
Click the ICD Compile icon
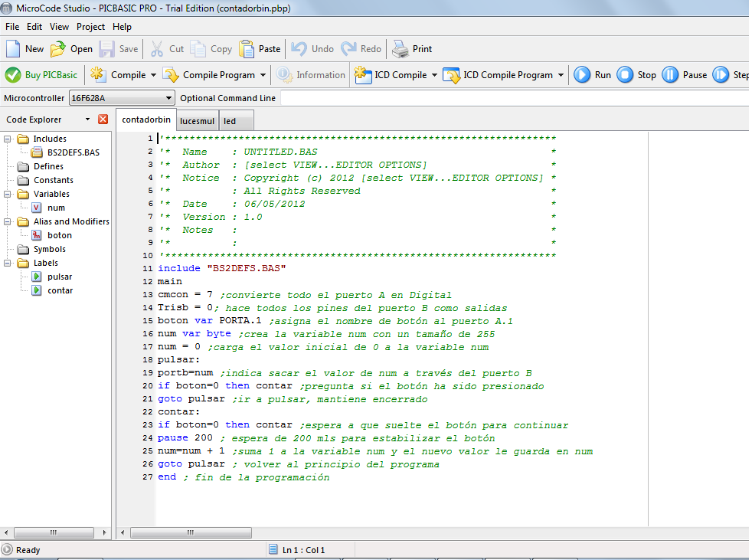363,75
